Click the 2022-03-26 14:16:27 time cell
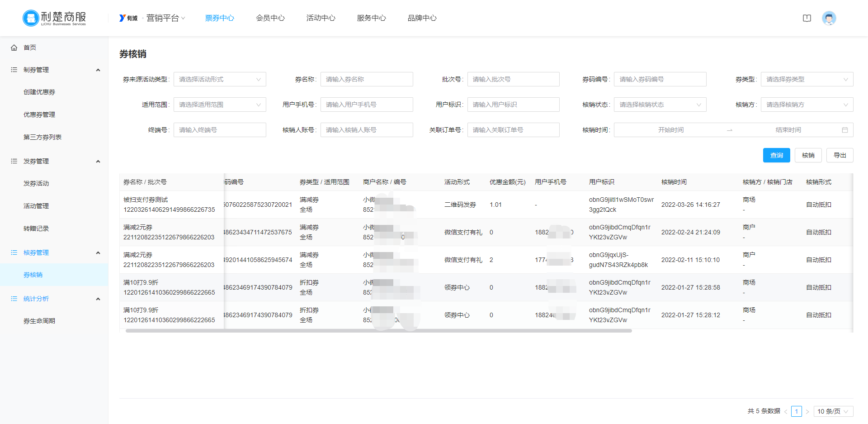 [691, 205]
